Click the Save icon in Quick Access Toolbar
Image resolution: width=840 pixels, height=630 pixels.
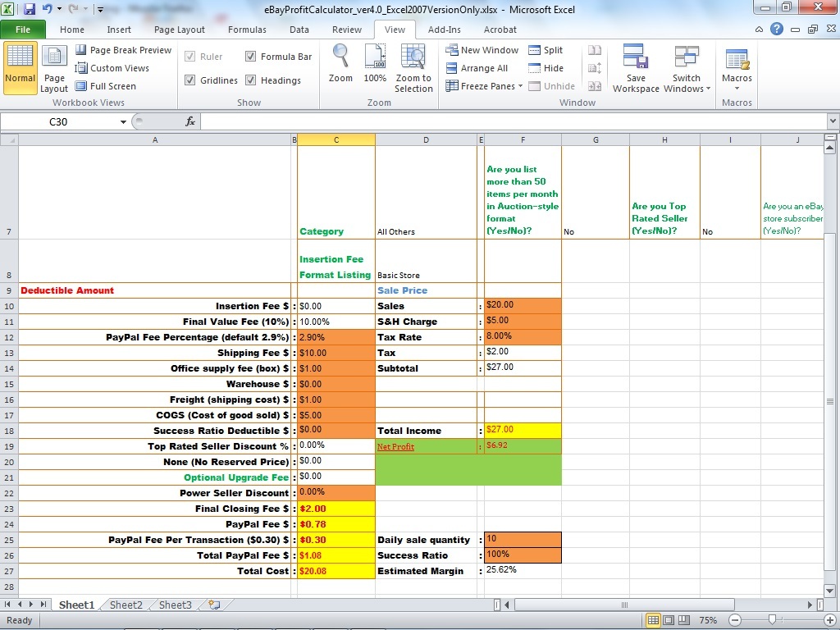click(29, 8)
